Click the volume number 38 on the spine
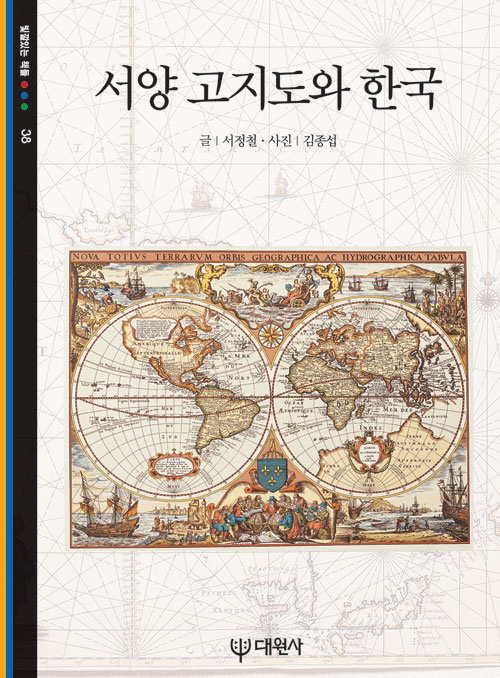Screen dimensions: 500x678 (x=25, y=136)
